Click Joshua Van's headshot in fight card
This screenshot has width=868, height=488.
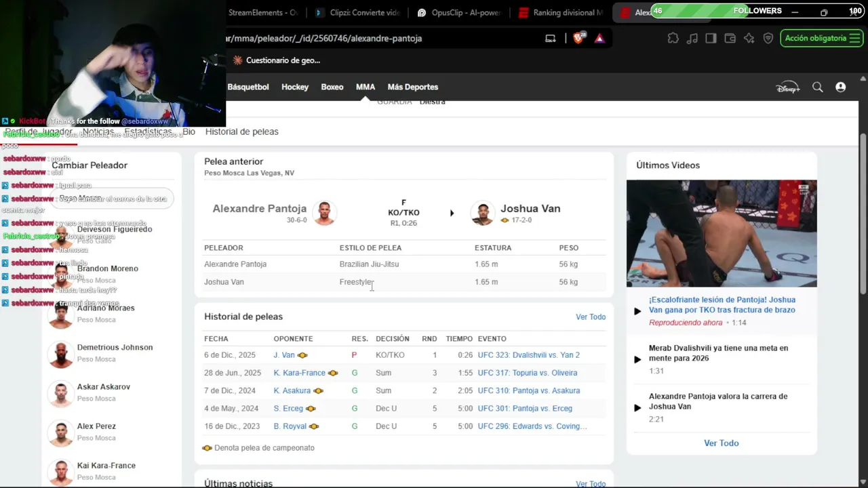pyautogui.click(x=483, y=213)
